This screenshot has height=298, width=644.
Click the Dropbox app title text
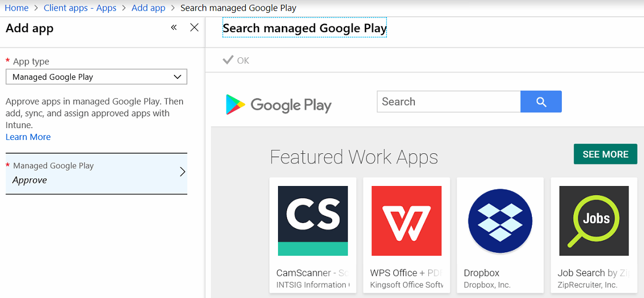(481, 273)
